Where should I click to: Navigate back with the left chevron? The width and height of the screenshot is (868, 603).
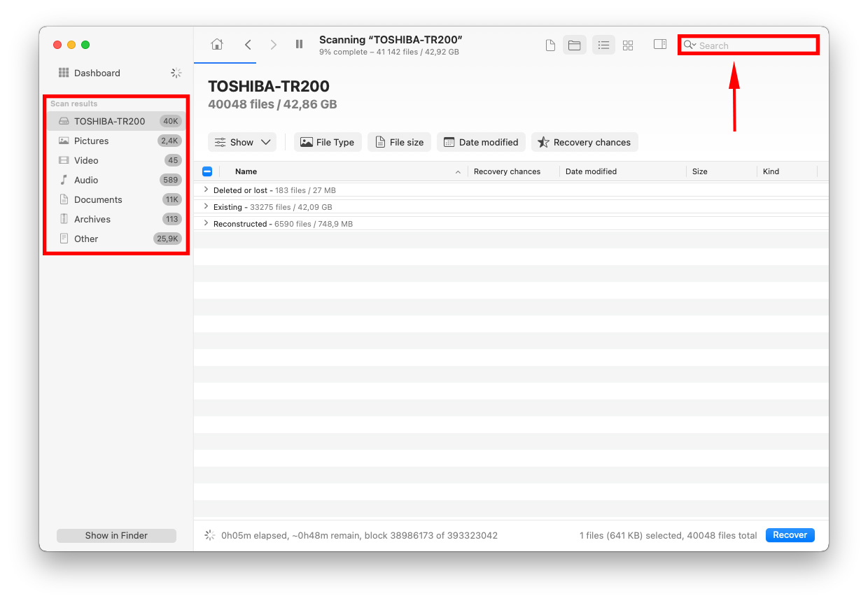248,45
